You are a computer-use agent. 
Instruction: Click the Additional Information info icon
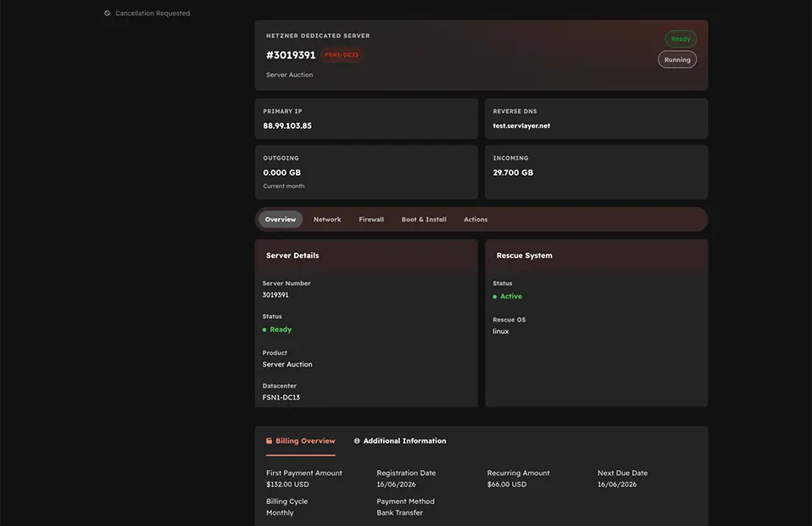click(x=357, y=441)
